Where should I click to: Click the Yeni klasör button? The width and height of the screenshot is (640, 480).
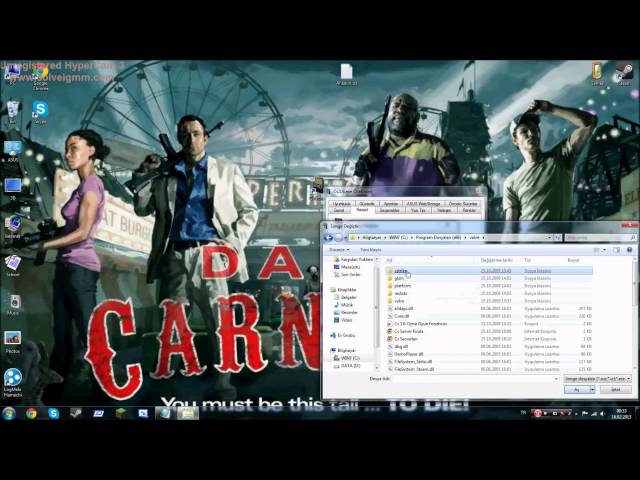click(371, 249)
